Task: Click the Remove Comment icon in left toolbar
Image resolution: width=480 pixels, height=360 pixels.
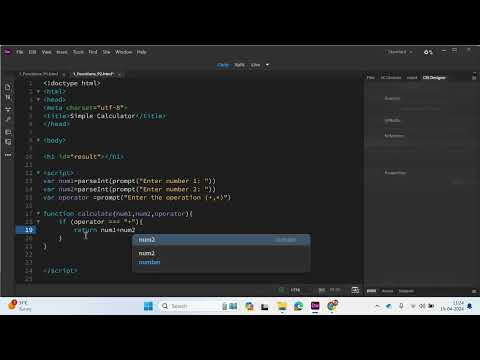Action: click(x=8, y=142)
